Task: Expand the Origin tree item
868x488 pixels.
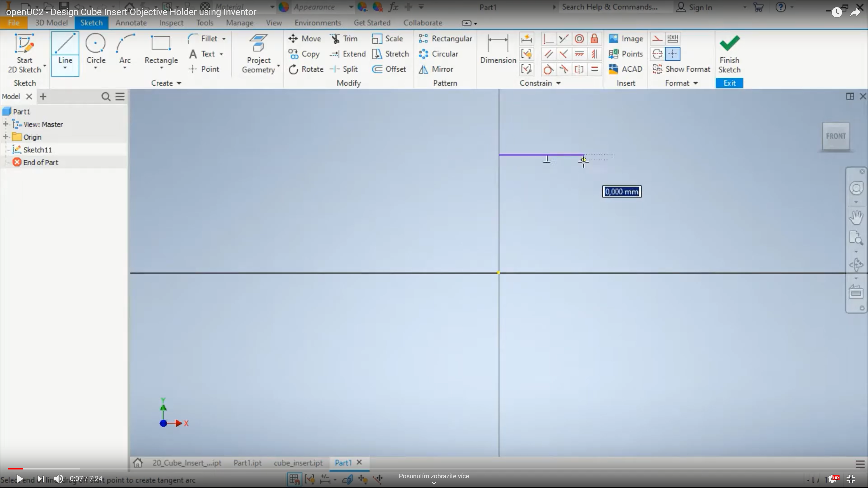Action: [5, 137]
